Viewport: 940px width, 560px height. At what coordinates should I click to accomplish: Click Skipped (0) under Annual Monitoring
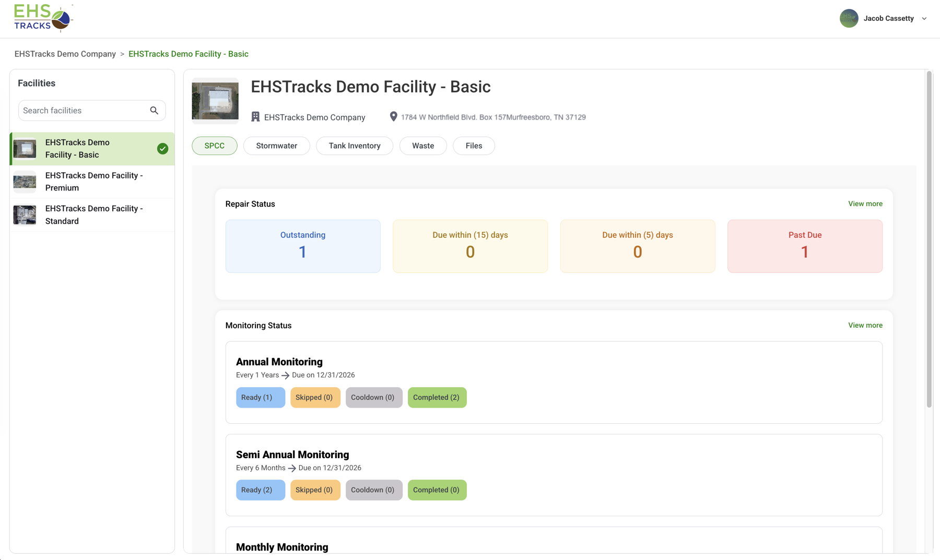pyautogui.click(x=315, y=397)
